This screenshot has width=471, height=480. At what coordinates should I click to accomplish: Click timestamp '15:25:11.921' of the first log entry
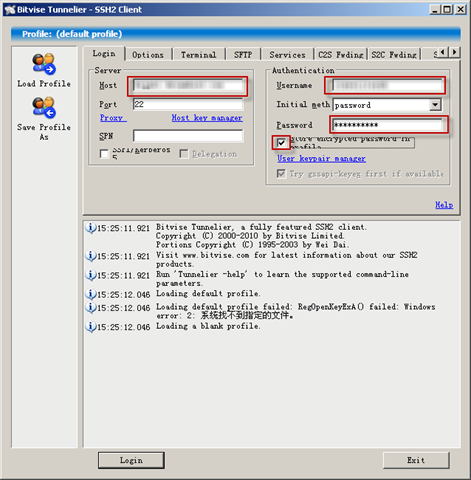(124, 228)
